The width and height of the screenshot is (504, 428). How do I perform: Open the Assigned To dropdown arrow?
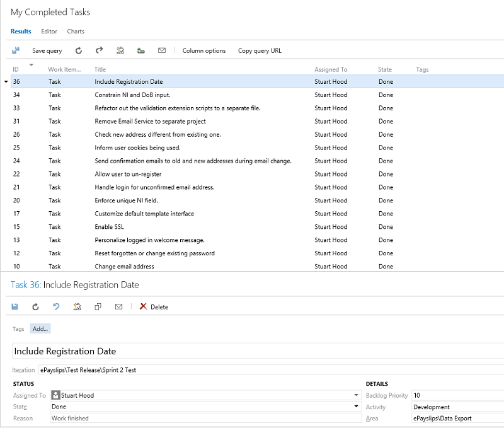(x=356, y=395)
